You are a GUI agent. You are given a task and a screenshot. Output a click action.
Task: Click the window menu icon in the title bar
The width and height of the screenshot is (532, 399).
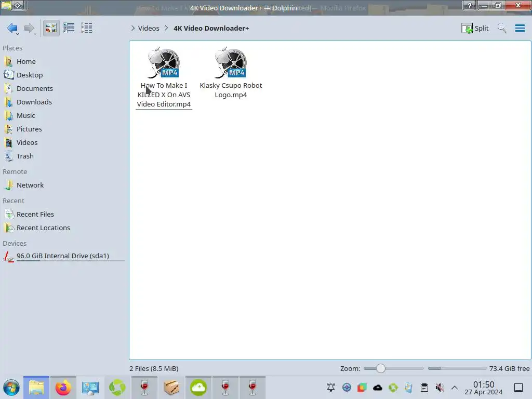point(6,6)
